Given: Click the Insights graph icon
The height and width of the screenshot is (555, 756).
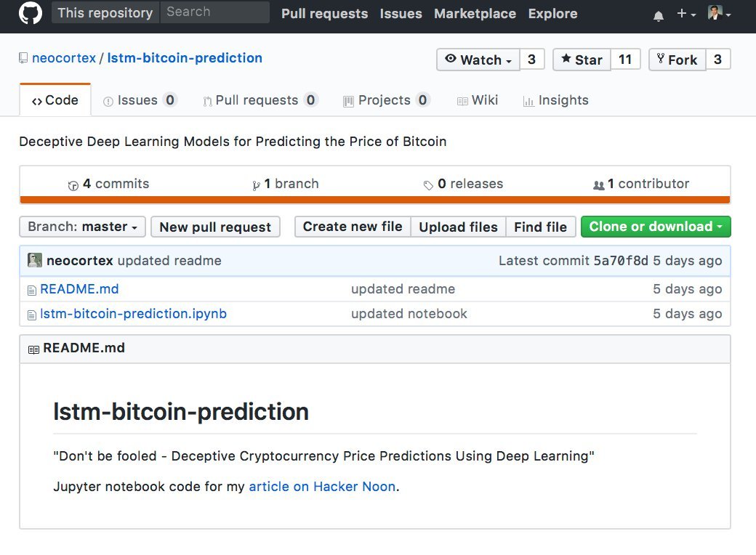Looking at the screenshot, I should point(528,101).
